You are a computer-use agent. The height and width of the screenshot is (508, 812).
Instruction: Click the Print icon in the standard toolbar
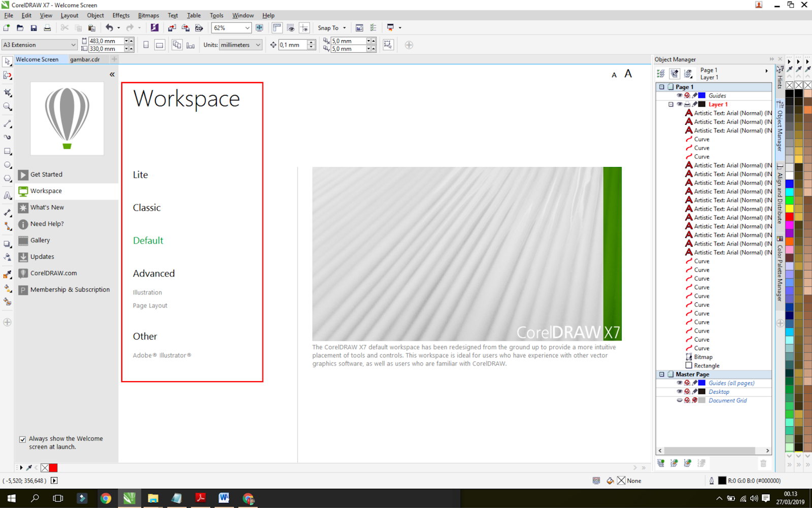(47, 28)
